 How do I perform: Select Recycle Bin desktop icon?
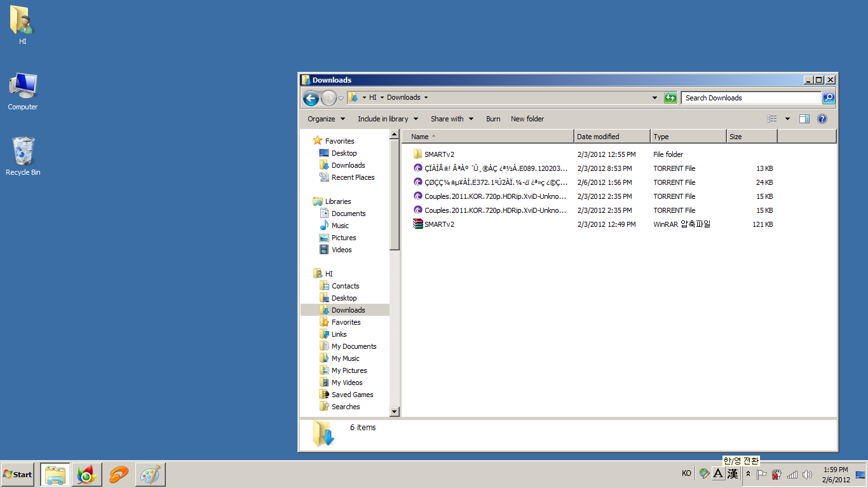23,156
